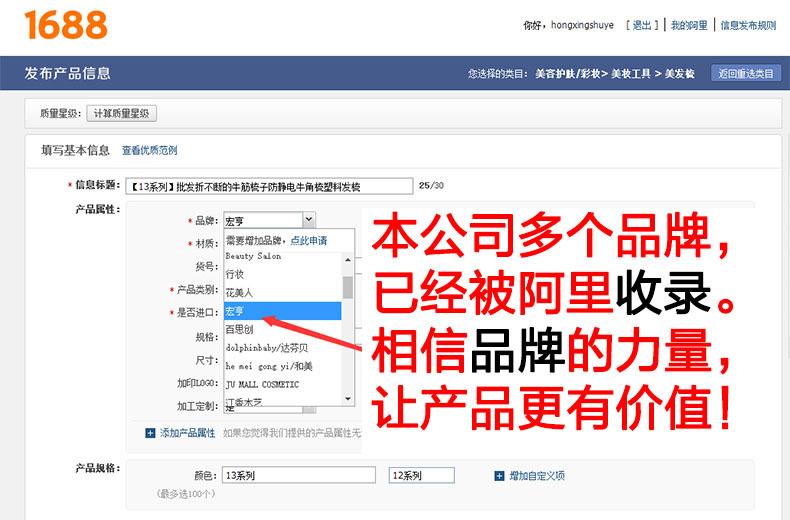Click the plus icon beside 增加自定义项
The height and width of the screenshot is (520, 790).
tap(499, 476)
